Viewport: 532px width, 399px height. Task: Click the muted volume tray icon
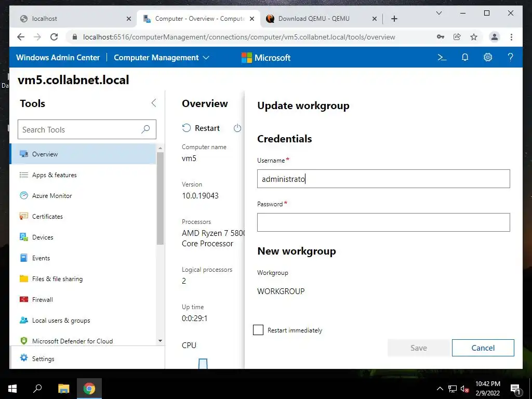point(465,389)
